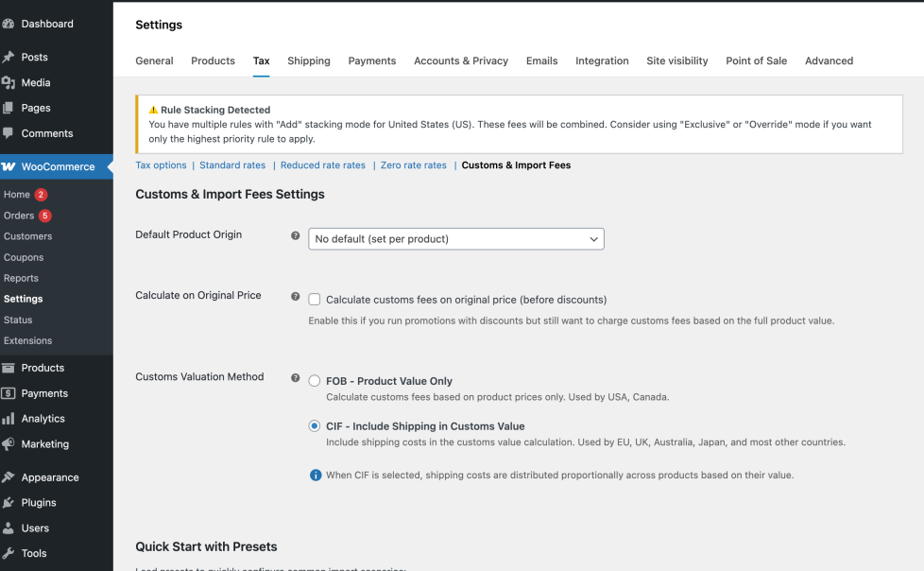Open Media library icon in sidebar
Image resolution: width=924 pixels, height=571 pixels.
pyautogui.click(x=9, y=83)
